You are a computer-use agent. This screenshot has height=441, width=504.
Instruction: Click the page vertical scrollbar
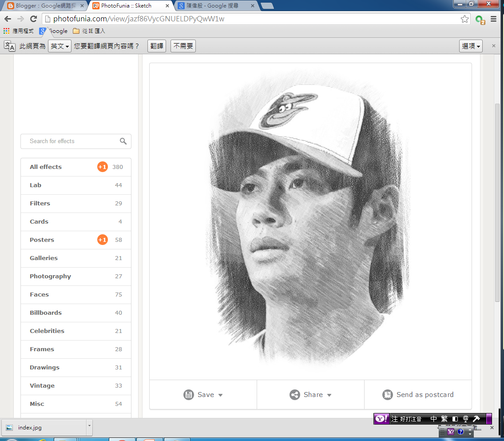tap(497, 203)
